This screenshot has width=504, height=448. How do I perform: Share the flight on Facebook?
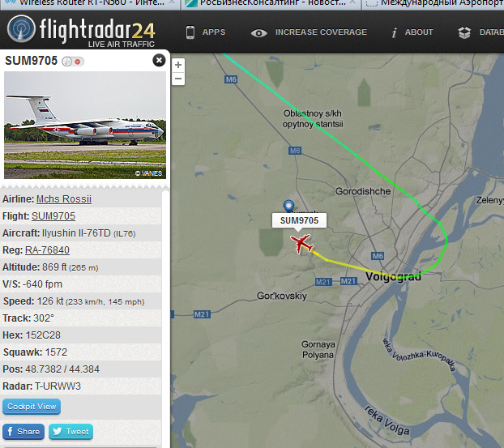tap(23, 431)
